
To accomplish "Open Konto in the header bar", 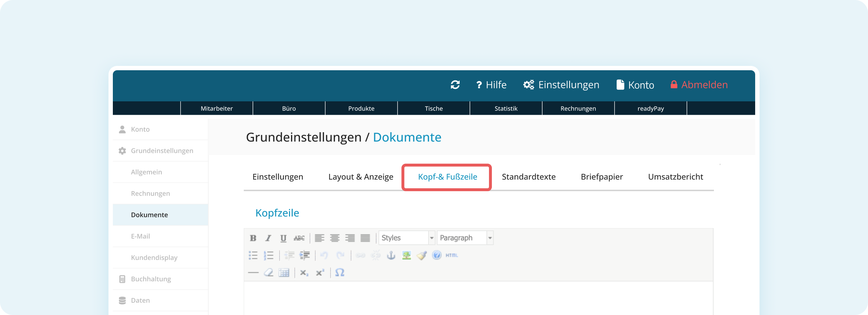I will pos(635,85).
